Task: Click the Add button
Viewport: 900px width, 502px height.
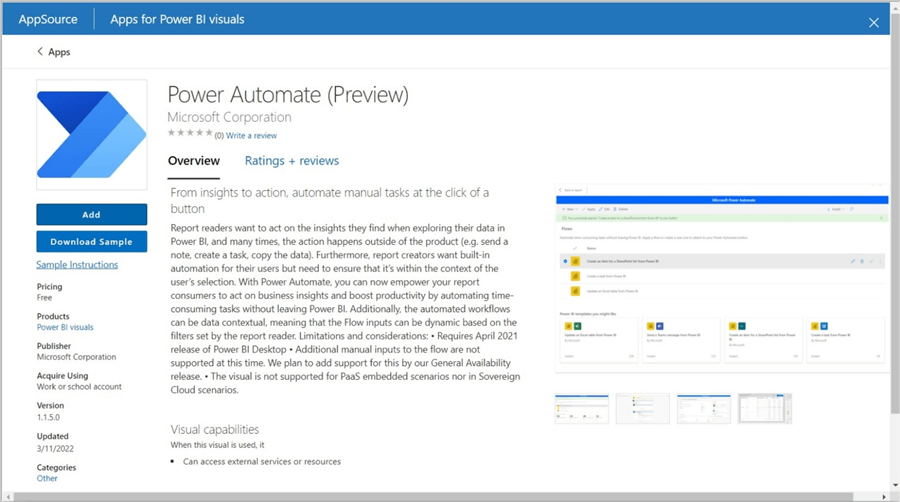Action: click(91, 215)
